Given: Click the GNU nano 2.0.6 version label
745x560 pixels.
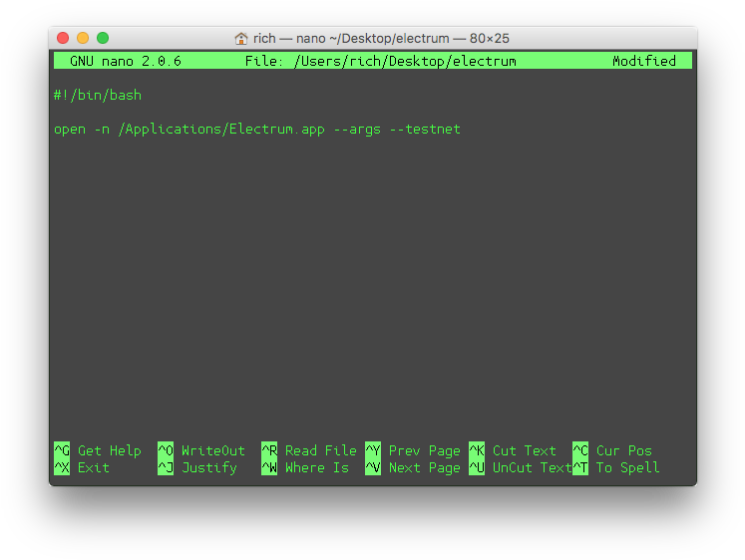Looking at the screenshot, I should pyautogui.click(x=126, y=61).
